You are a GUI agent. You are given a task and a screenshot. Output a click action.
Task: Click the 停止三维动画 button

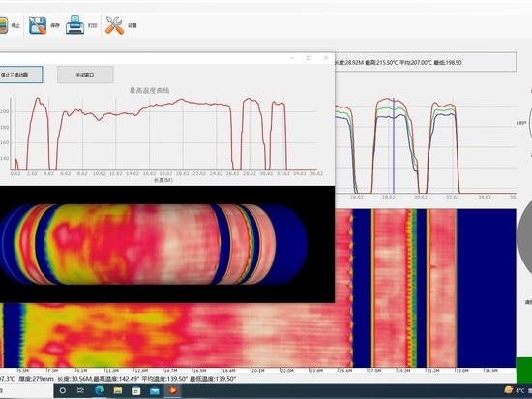pyautogui.click(x=21, y=75)
